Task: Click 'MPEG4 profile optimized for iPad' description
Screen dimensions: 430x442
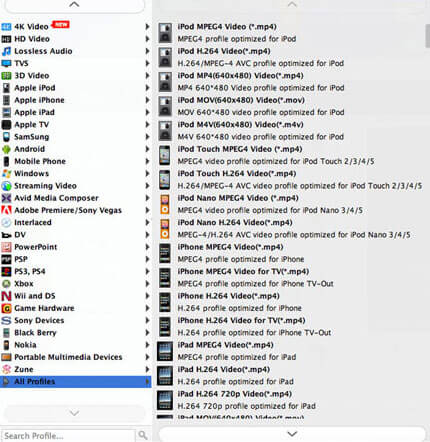Action: click(237, 357)
